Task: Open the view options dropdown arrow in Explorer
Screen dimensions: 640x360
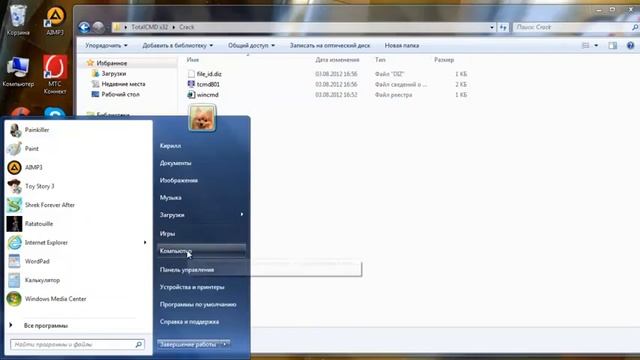Action: click(x=596, y=45)
